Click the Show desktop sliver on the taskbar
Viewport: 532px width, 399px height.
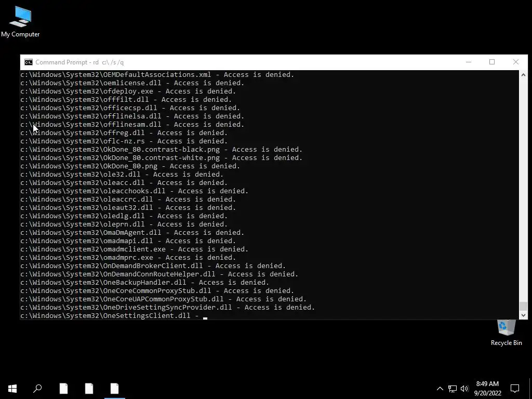530,389
